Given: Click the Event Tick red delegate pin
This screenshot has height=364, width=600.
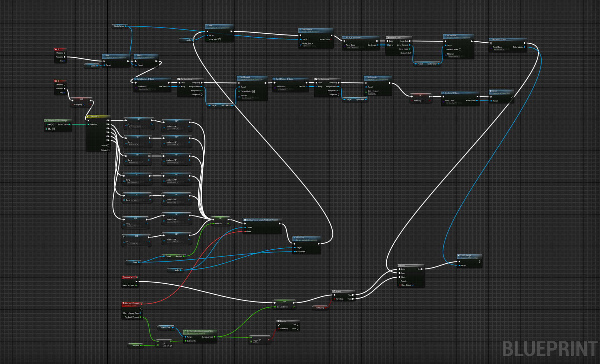Looking at the screenshot, I should coord(137,277).
